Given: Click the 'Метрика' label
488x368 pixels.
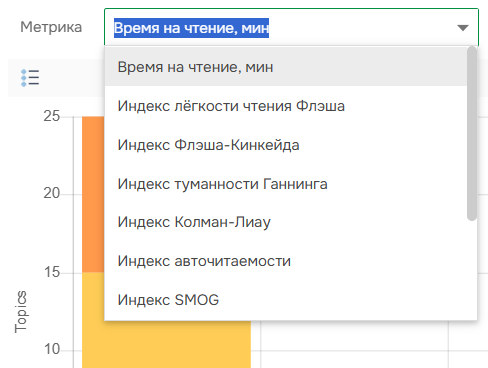Looking at the screenshot, I should [51, 27].
